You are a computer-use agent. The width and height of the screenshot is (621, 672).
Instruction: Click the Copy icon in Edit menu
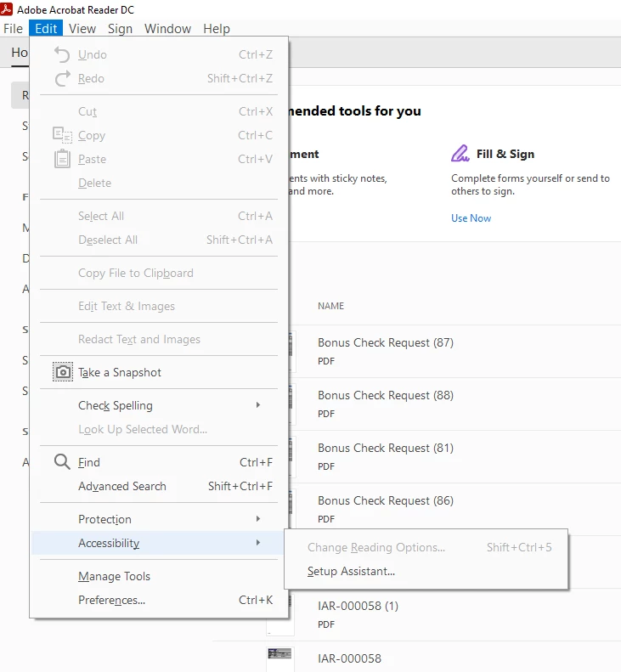click(x=62, y=135)
